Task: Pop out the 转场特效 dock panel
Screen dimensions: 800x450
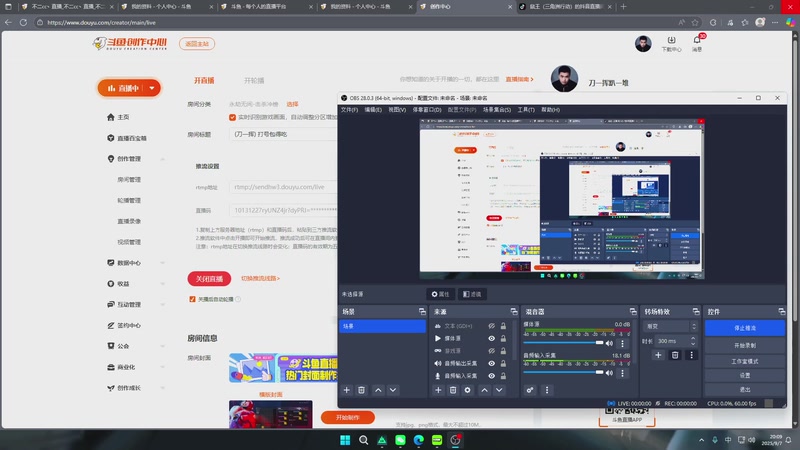Action: [696, 311]
